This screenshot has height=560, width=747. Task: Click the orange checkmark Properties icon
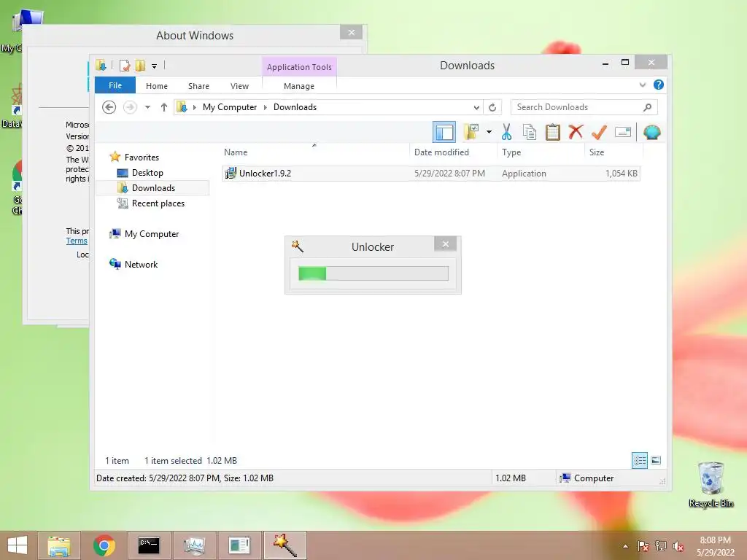pos(600,132)
